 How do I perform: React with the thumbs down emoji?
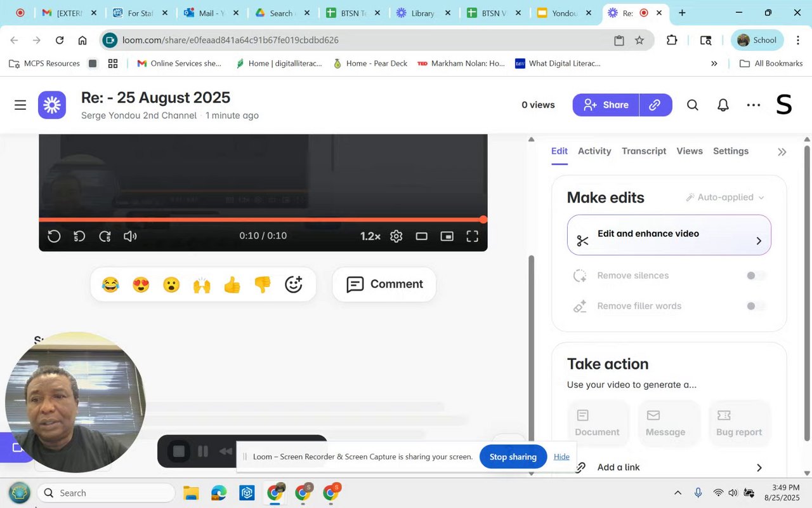[263, 284]
